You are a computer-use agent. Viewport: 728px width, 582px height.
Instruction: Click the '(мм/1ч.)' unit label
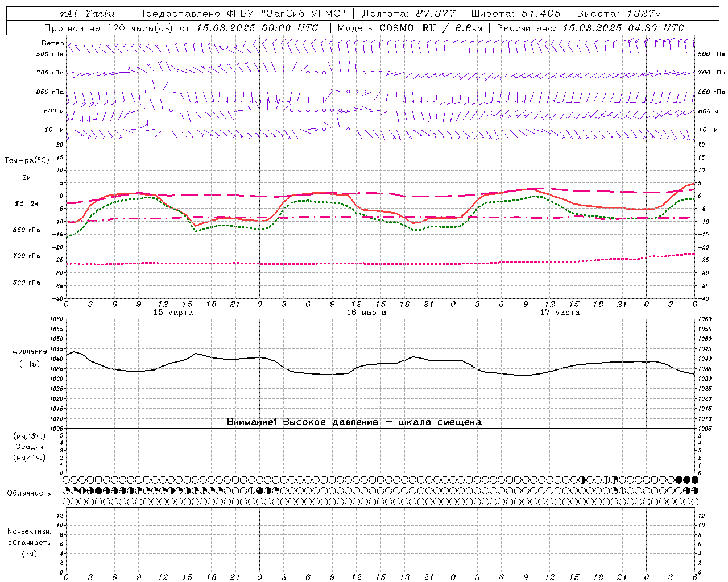pyautogui.click(x=30, y=458)
